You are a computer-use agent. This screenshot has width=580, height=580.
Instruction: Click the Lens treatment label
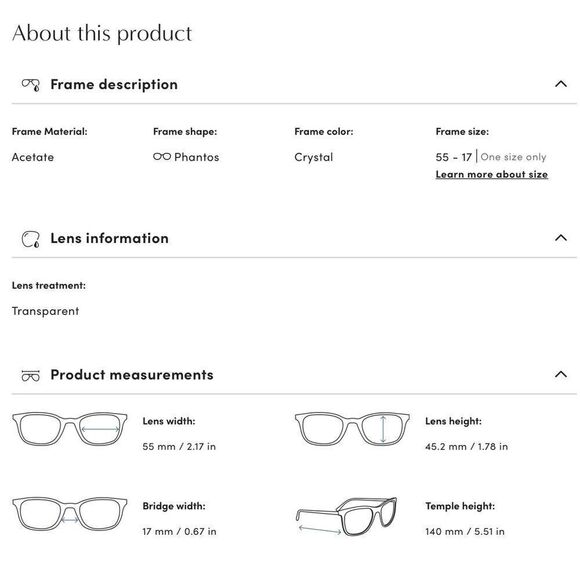(49, 286)
